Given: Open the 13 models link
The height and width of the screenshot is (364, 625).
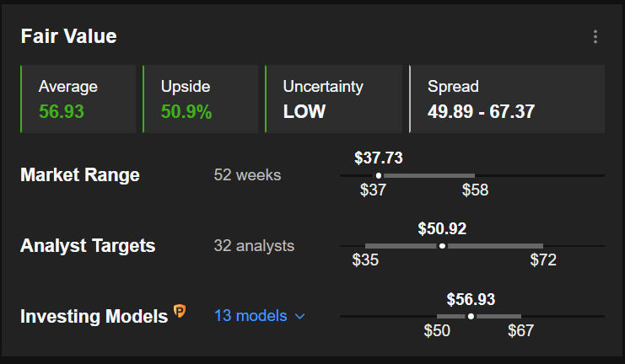Looking at the screenshot, I should (x=251, y=316).
